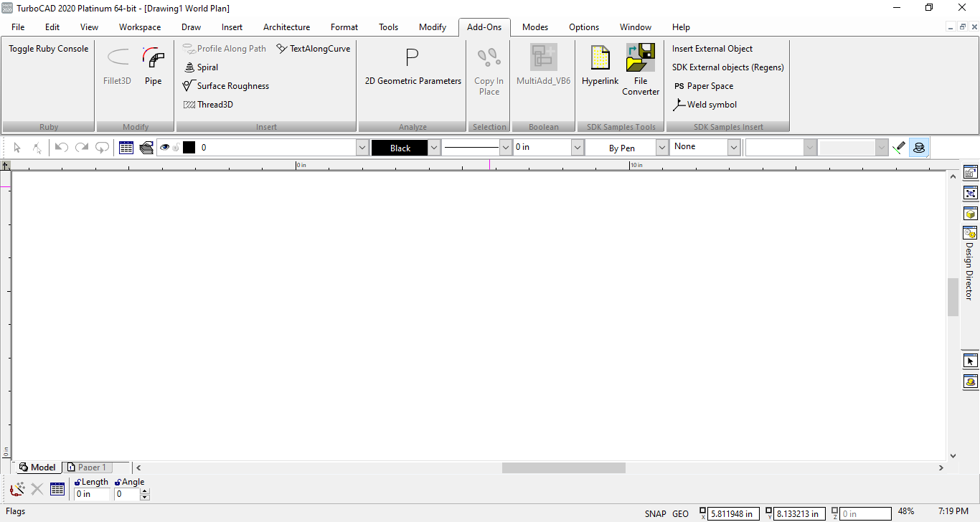Image resolution: width=980 pixels, height=522 pixels.
Task: Click the MultiAdd_VB6 boolean icon
Action: pyautogui.click(x=543, y=57)
